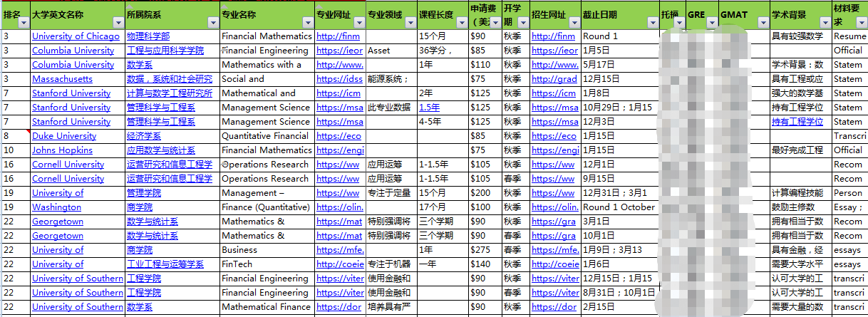Open the University of Chicago link
Screen dimensions: 868x317
click(x=76, y=36)
